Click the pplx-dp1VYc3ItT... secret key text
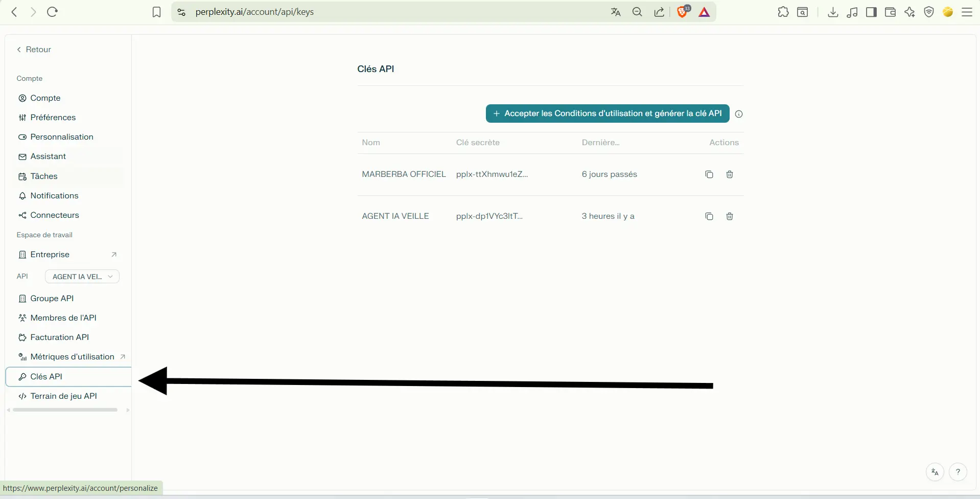 point(489,216)
